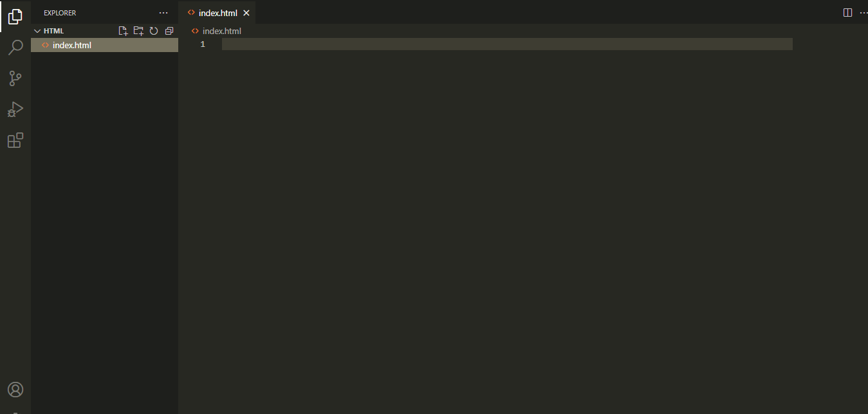
Task: Click the Accounts icon
Action: pyautogui.click(x=15, y=390)
